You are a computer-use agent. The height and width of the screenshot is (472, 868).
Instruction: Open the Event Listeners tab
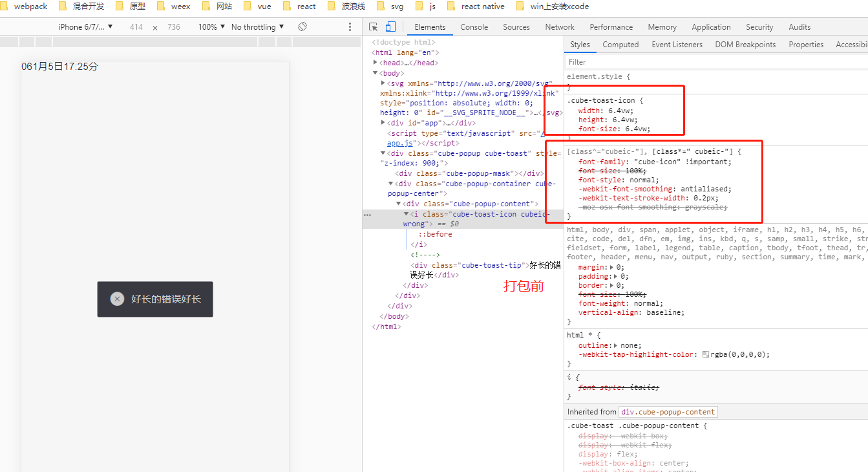point(677,45)
